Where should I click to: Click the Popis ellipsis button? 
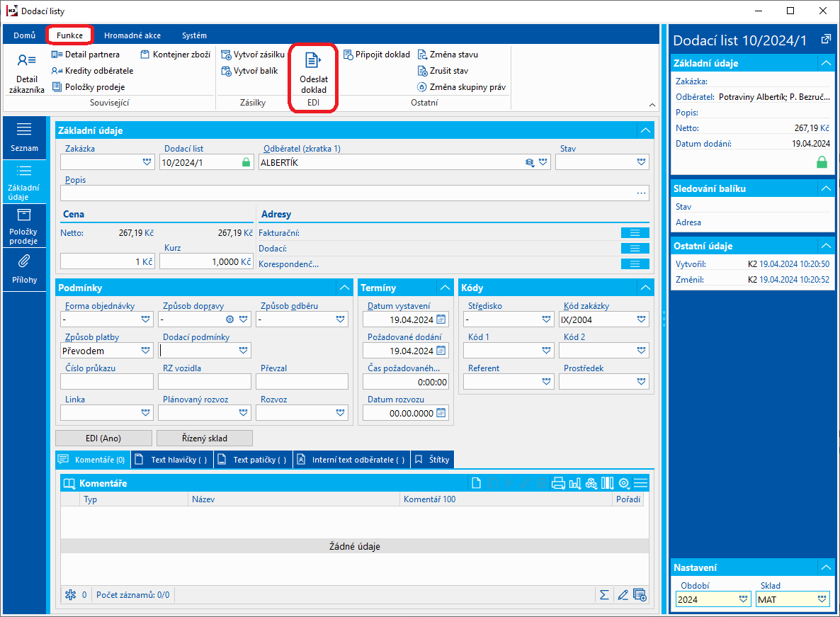[x=641, y=193]
